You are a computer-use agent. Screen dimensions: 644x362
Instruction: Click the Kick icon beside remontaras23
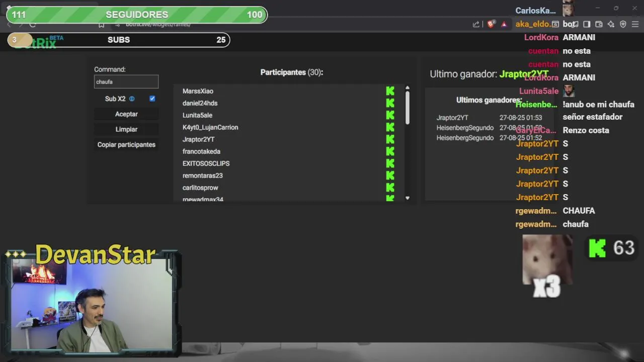[x=390, y=175]
